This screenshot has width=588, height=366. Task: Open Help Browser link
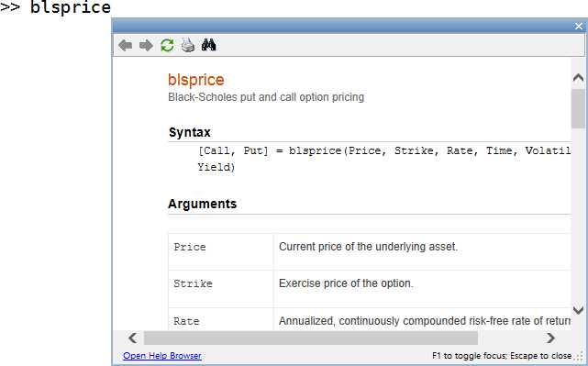click(x=162, y=356)
